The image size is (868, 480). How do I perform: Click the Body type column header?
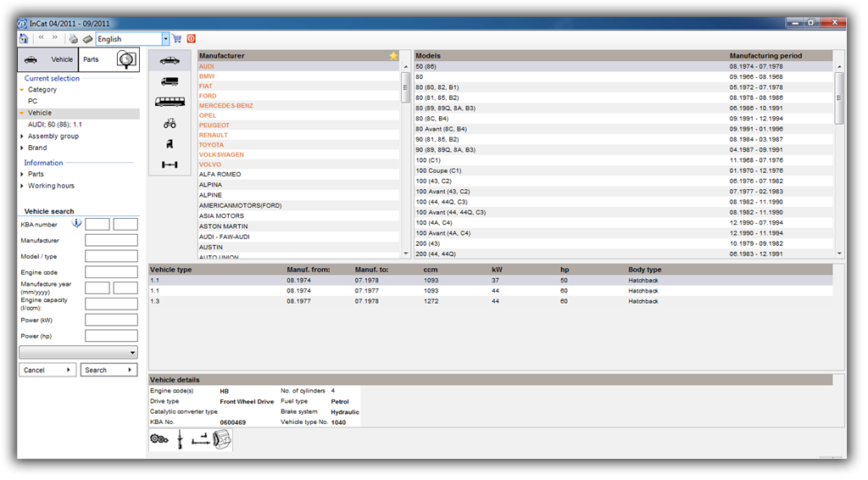[644, 270]
